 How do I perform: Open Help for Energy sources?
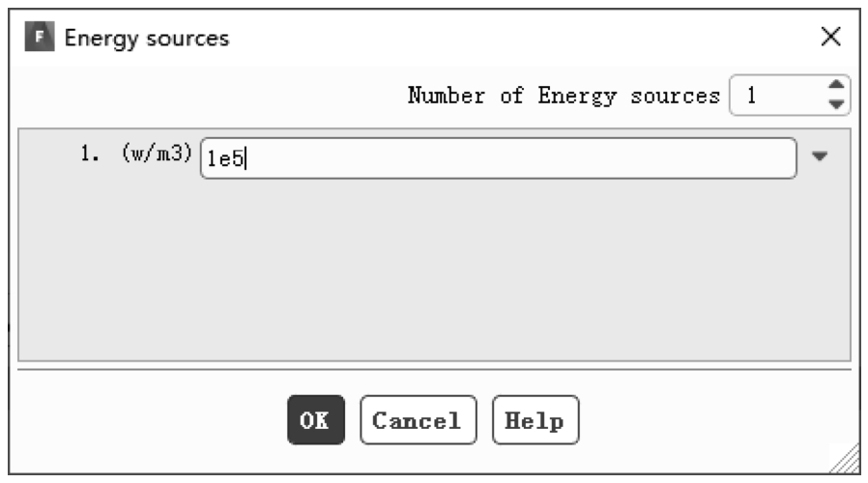[535, 420]
